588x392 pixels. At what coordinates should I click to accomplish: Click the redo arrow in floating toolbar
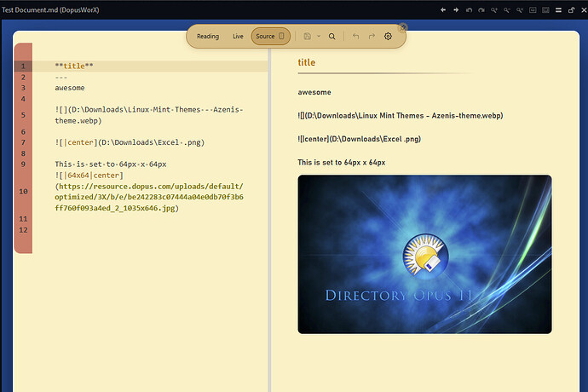372,37
